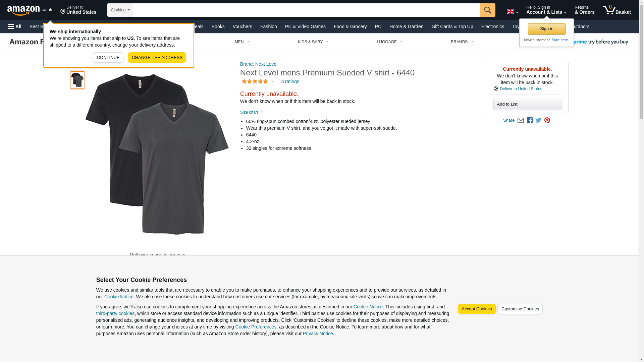Open the MEN fashion menu
The width and height of the screenshot is (644, 362).
point(242,42)
